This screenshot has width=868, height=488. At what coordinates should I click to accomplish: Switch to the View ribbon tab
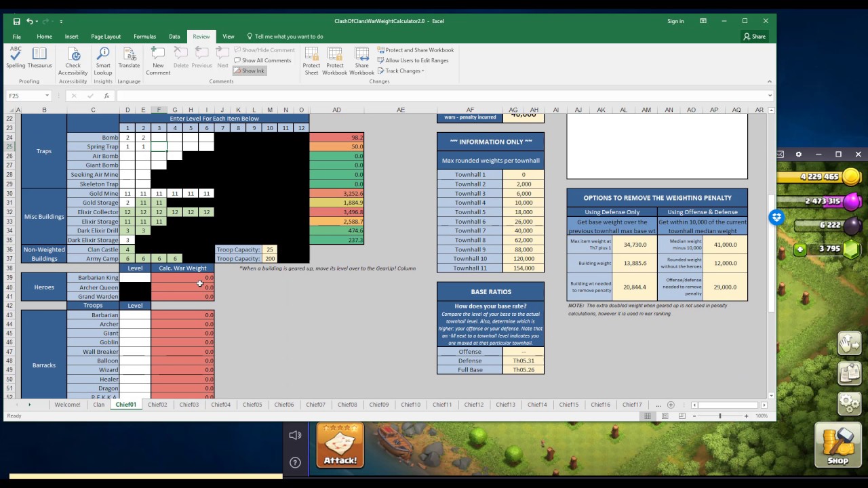(x=229, y=37)
